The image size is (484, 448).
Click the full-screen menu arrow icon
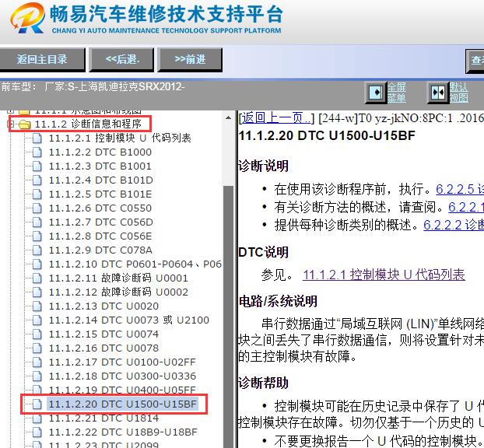click(375, 93)
